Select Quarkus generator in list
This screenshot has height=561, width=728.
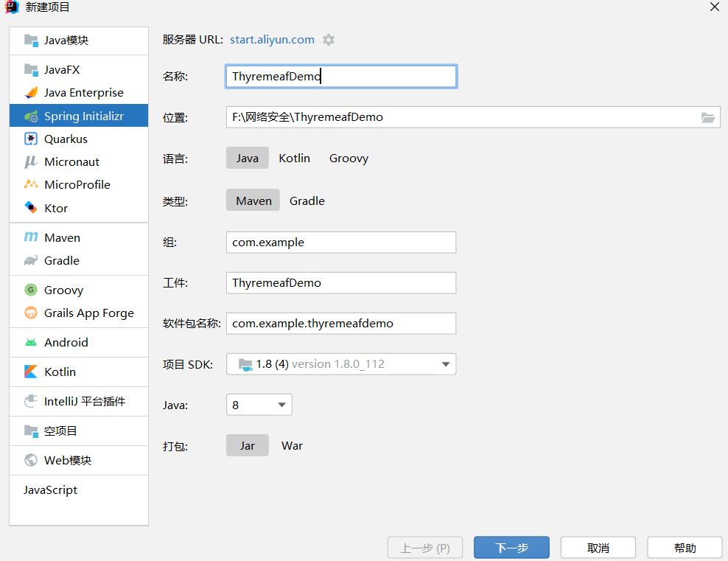click(79, 139)
